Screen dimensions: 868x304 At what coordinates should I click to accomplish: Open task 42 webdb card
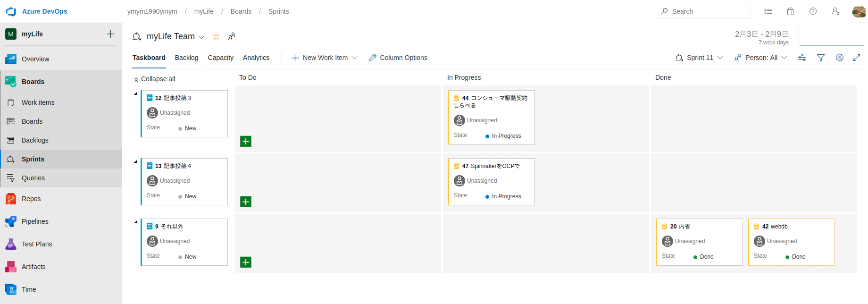[x=791, y=242]
